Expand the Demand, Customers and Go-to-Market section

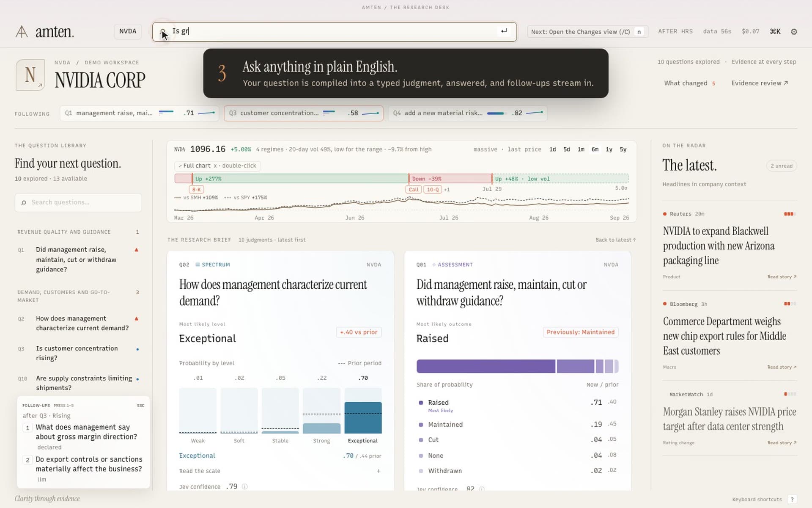[78, 296]
